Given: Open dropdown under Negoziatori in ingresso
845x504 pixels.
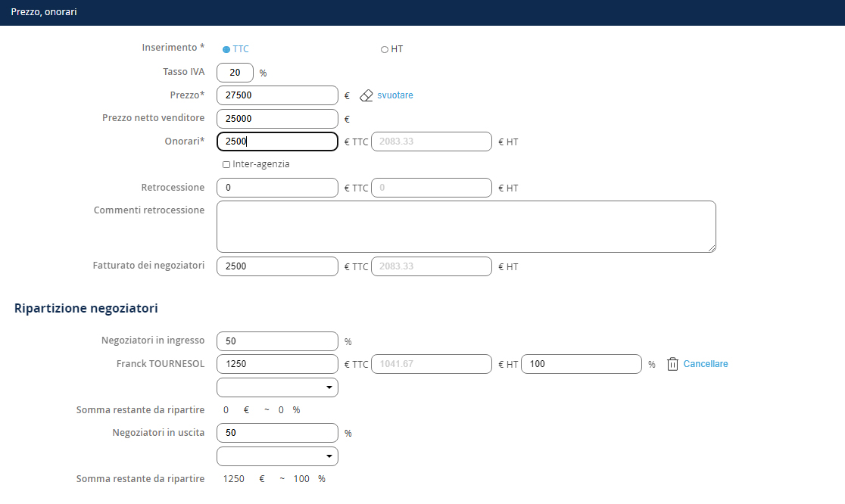Looking at the screenshot, I should tap(277, 387).
